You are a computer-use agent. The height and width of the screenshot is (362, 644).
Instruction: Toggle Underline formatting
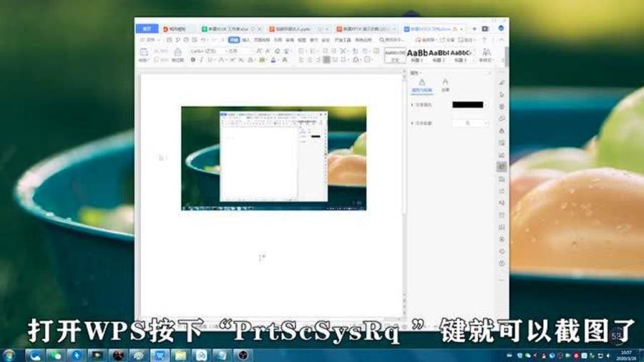(x=210, y=60)
